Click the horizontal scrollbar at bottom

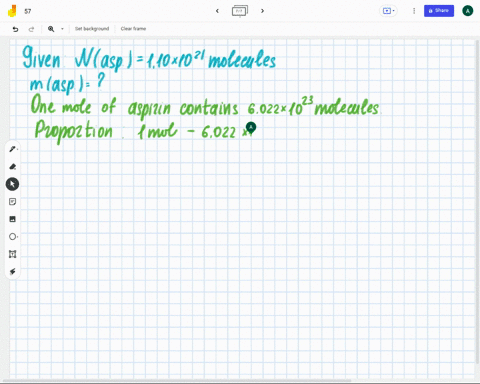[x=177, y=380]
